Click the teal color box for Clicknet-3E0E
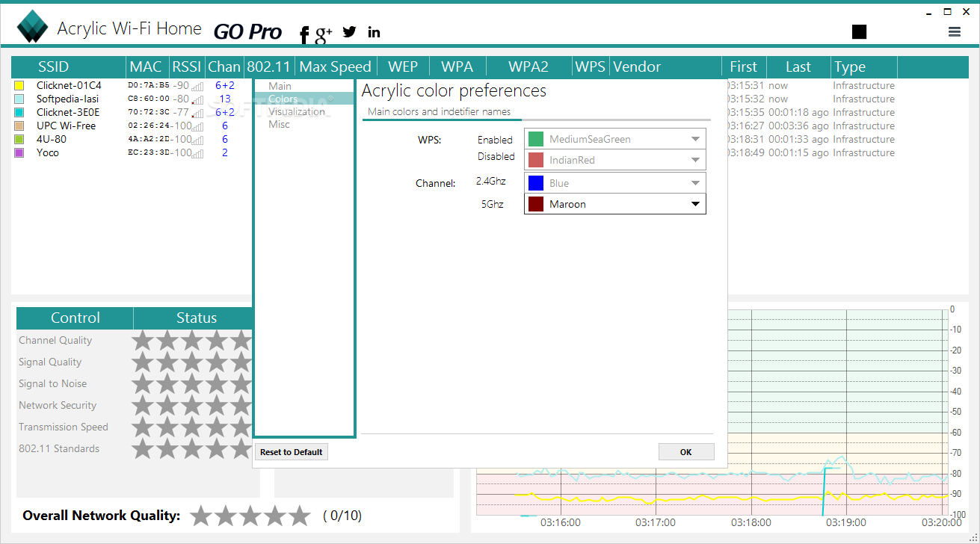This screenshot has height=544, width=980. point(19,113)
